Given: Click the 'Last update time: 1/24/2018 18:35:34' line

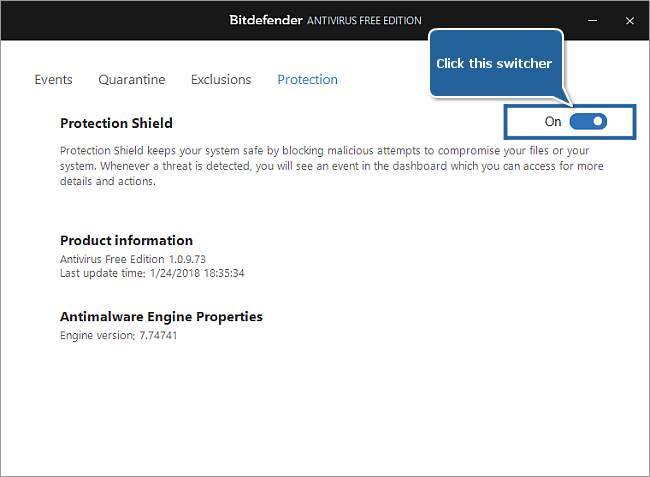Looking at the screenshot, I should tap(152, 273).
